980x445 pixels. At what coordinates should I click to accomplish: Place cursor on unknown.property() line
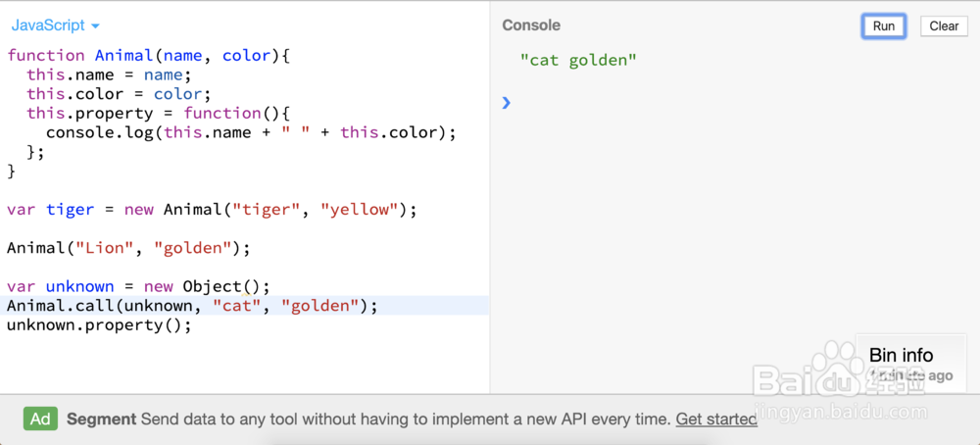[98, 324]
